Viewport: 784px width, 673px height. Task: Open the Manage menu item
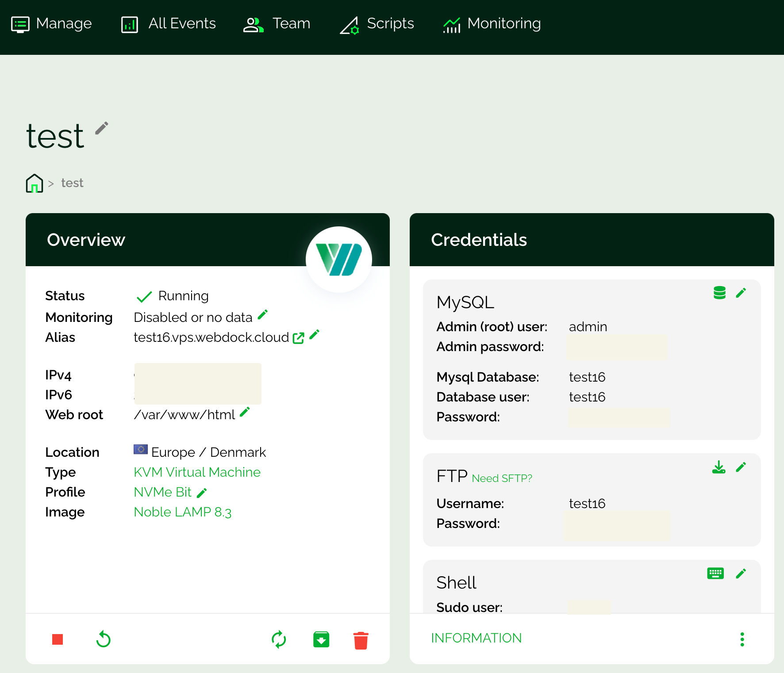coord(51,23)
